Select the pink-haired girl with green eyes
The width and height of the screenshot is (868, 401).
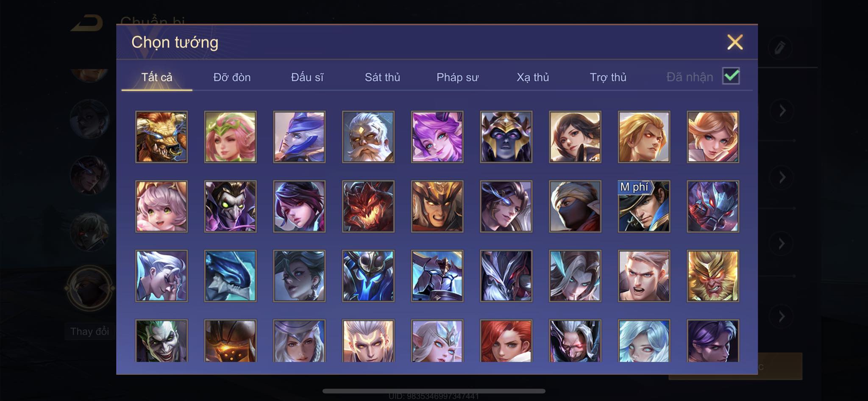click(x=161, y=206)
